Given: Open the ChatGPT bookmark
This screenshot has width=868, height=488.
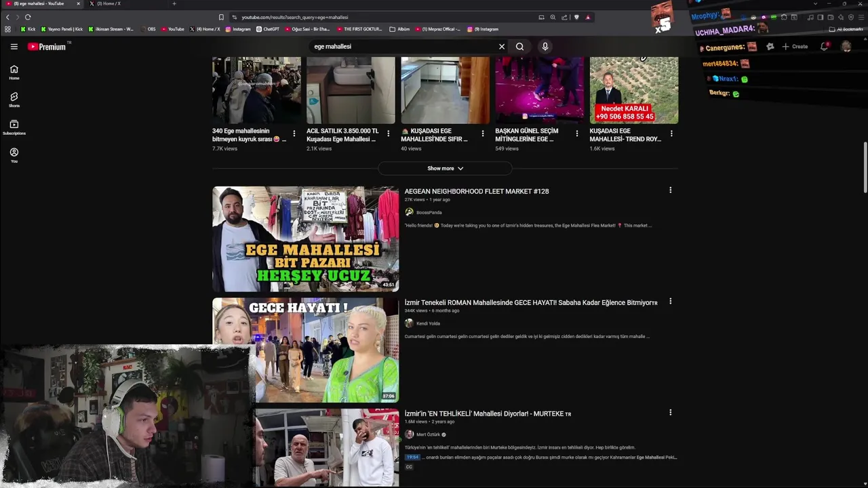Looking at the screenshot, I should coord(268,29).
